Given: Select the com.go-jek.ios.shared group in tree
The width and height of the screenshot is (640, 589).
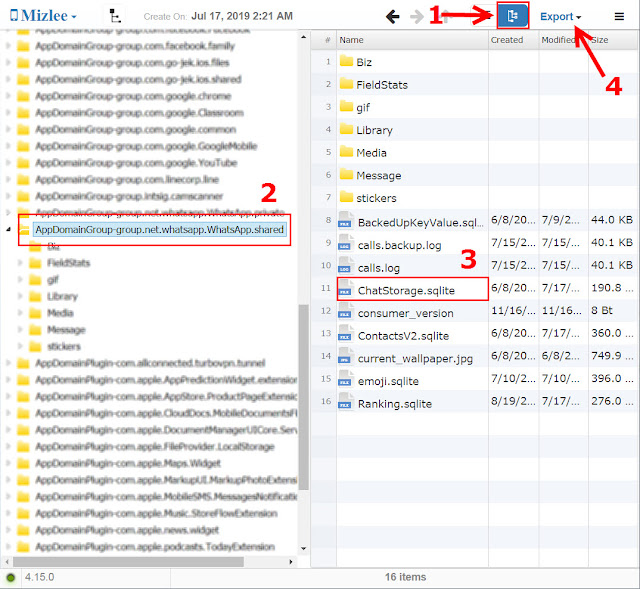Looking at the screenshot, I should click(x=138, y=79).
